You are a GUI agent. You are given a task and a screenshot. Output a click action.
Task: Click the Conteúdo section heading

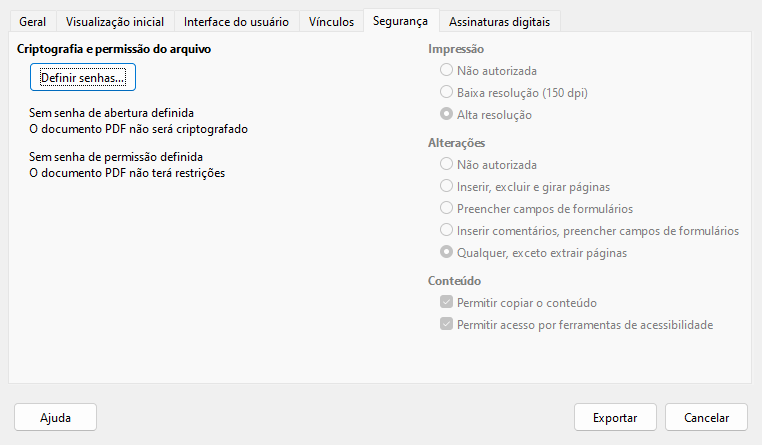click(454, 281)
